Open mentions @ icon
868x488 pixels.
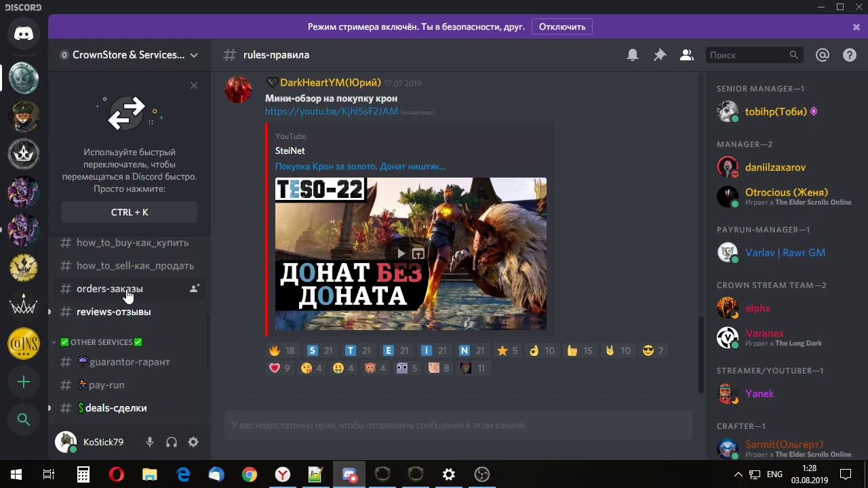coord(823,55)
